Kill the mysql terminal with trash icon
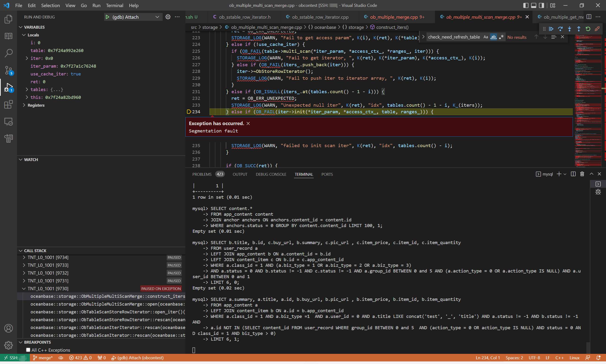The height and width of the screenshot is (364, 606). 582,174
